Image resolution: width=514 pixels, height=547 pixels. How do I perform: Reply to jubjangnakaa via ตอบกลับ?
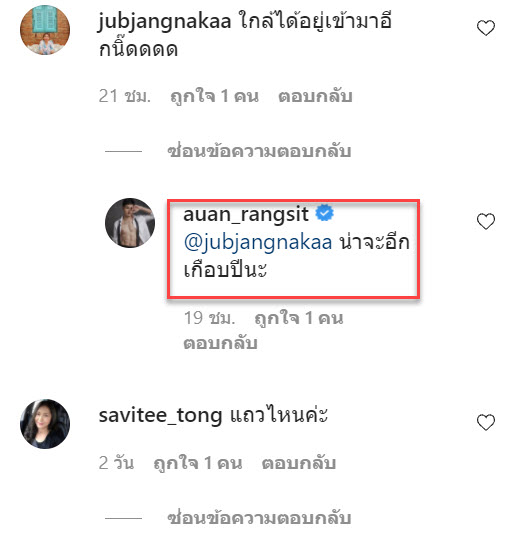315,96
